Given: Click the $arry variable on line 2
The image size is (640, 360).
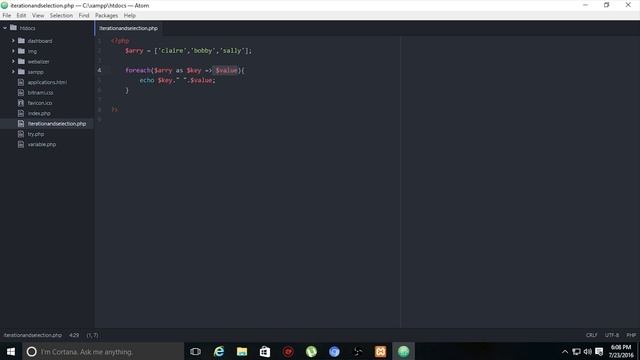Looking at the screenshot, I should (134, 51).
